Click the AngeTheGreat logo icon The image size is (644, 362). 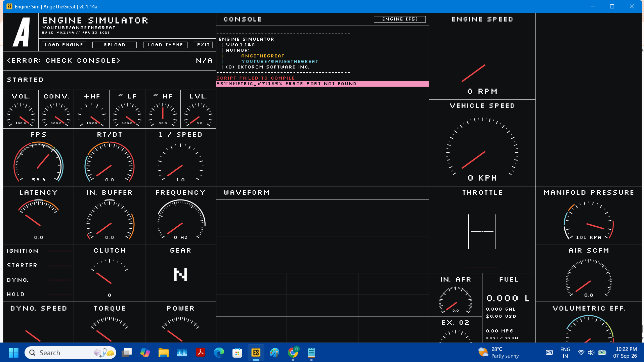tap(21, 32)
